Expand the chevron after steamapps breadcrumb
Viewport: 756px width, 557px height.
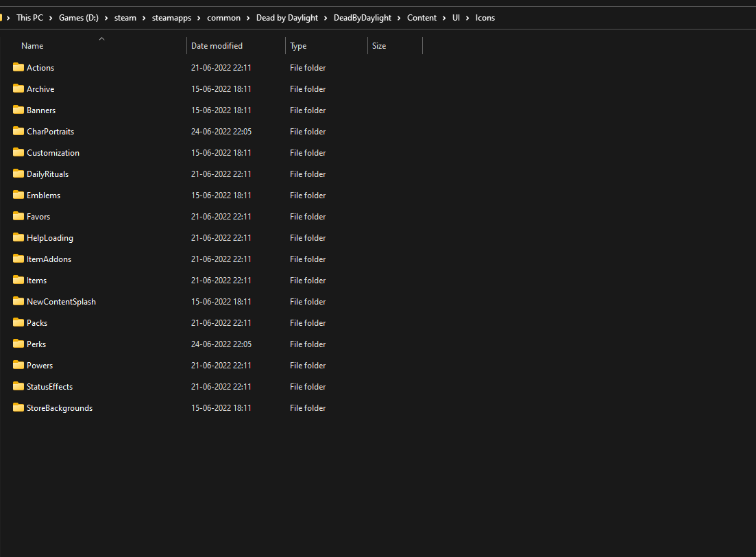tap(199, 18)
